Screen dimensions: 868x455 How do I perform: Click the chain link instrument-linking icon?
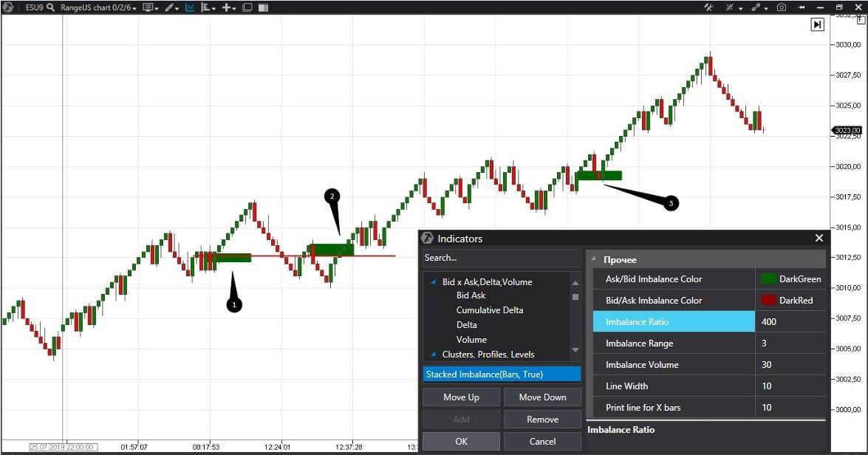pyautogui.click(x=756, y=7)
